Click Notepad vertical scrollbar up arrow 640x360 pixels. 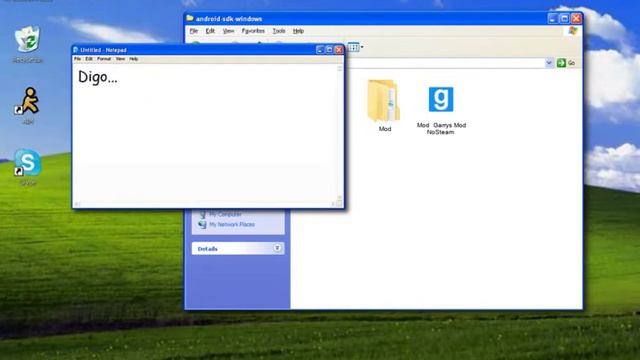click(340, 68)
